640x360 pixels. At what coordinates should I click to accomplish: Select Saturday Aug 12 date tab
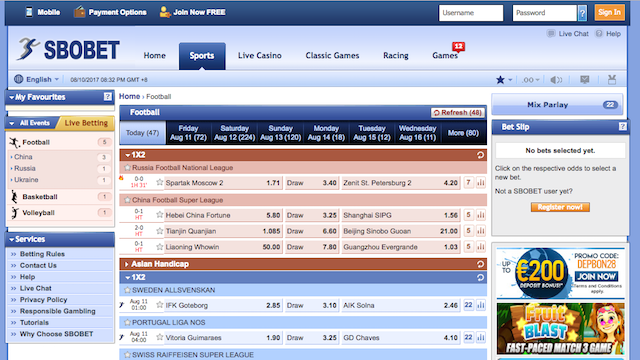point(234,133)
